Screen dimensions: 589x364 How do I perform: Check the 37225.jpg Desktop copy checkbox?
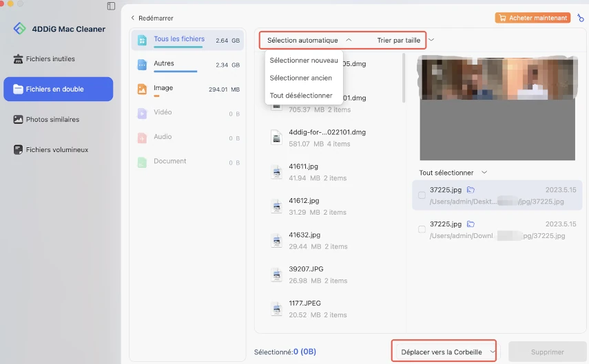(x=422, y=195)
